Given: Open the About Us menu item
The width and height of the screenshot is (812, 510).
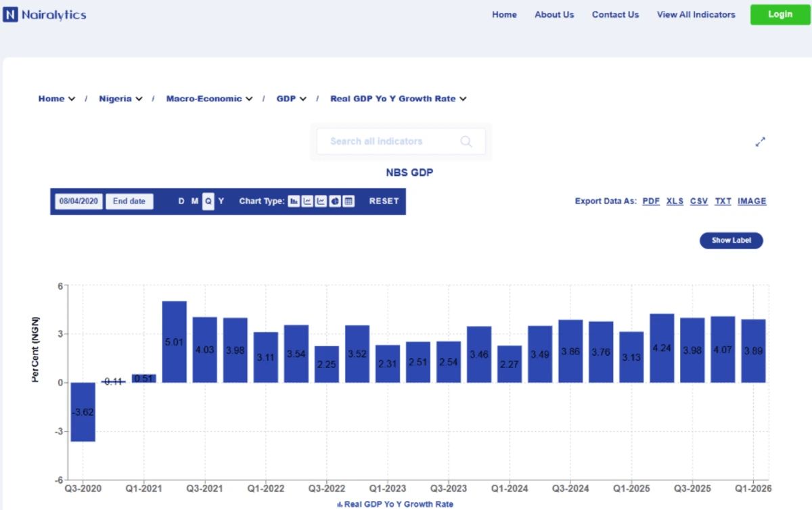Looking at the screenshot, I should (x=554, y=14).
